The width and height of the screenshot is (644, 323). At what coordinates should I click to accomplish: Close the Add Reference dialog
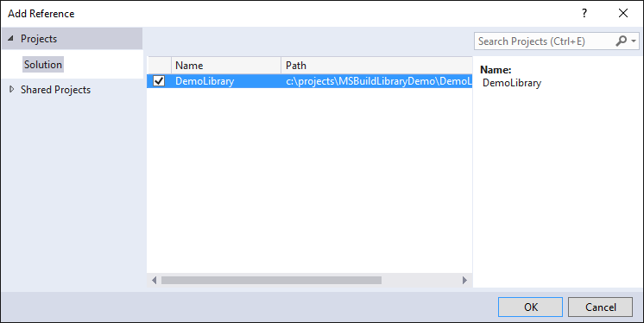pos(623,13)
